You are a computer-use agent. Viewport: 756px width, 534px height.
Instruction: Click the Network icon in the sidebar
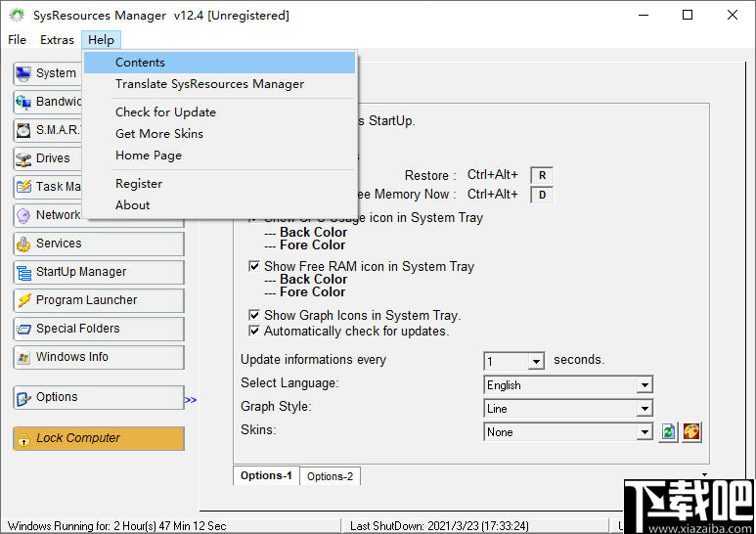coord(23,215)
